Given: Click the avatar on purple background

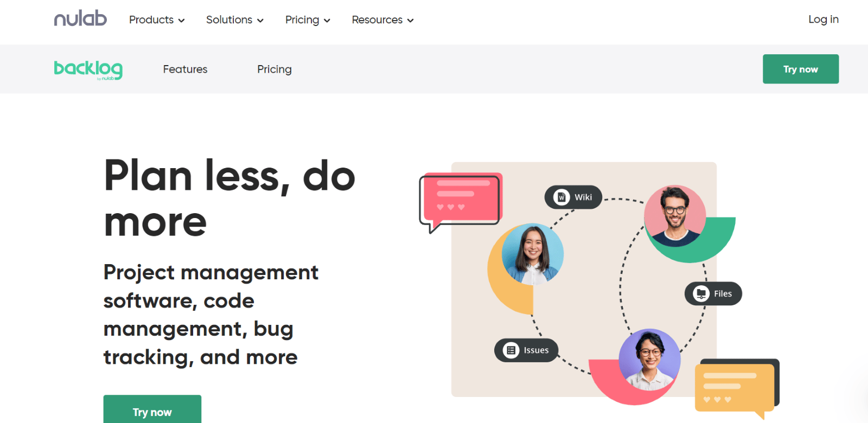Looking at the screenshot, I should (649, 360).
